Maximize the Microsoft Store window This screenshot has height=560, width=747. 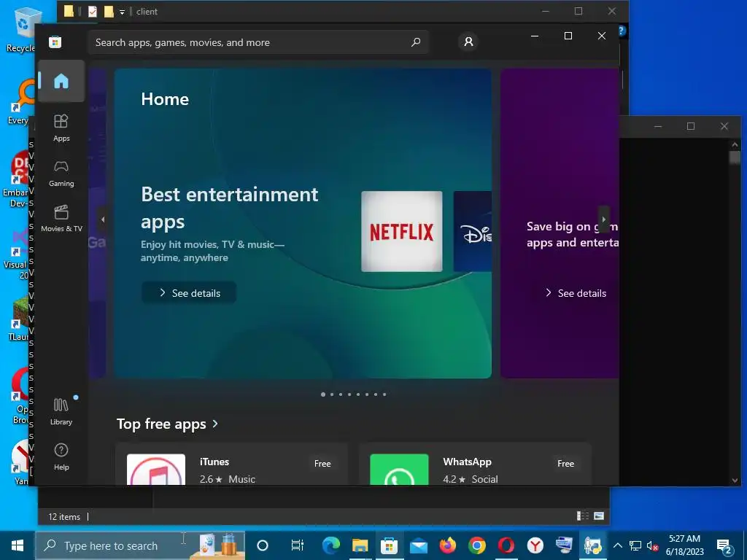(x=568, y=36)
